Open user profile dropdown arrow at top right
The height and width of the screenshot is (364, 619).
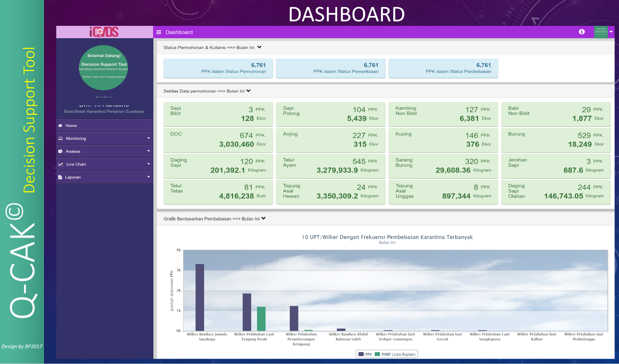click(x=611, y=32)
